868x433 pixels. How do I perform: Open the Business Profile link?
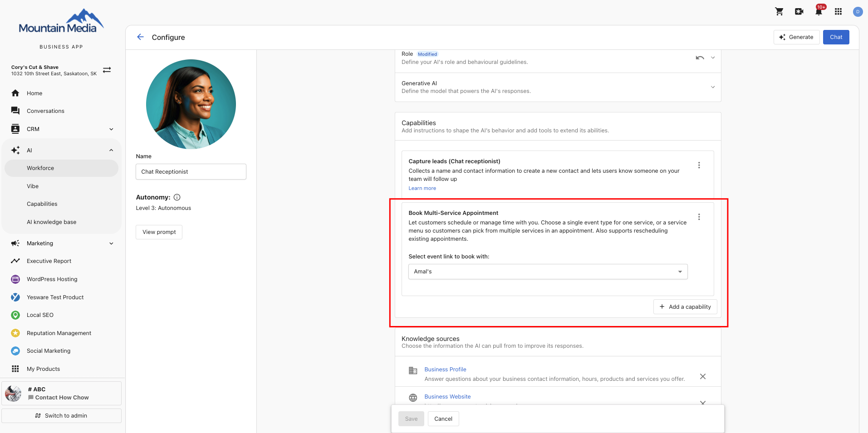(x=445, y=370)
